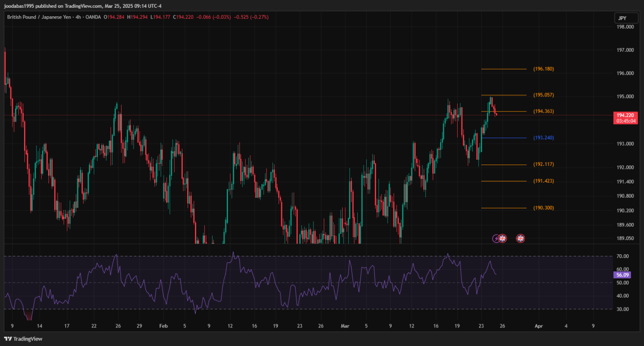644x346 pixels.
Task: Click the blue 193.240 pivot level label
Action: (x=544, y=138)
